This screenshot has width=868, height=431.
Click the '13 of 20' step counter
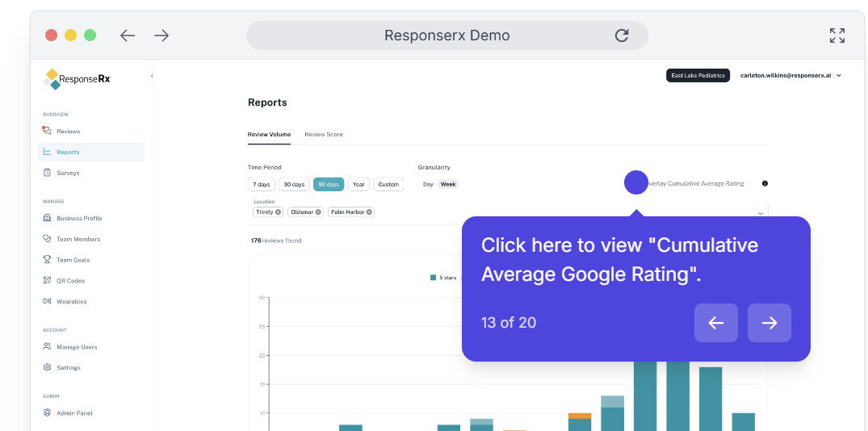point(508,323)
